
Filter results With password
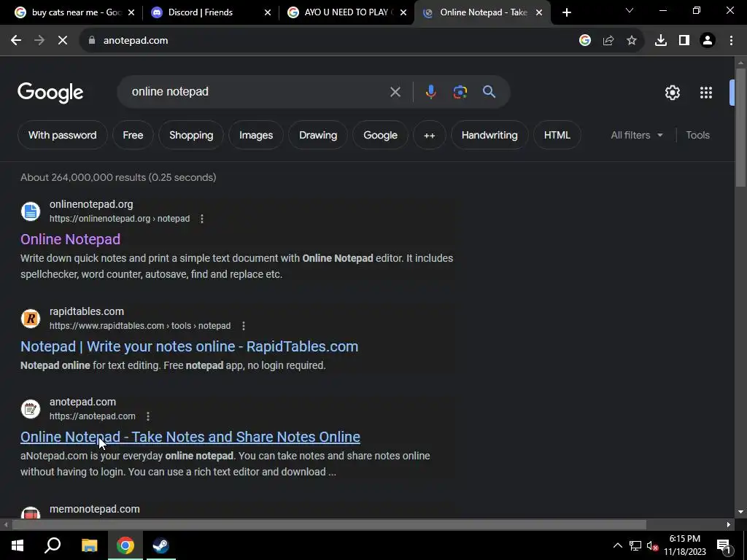(63, 135)
